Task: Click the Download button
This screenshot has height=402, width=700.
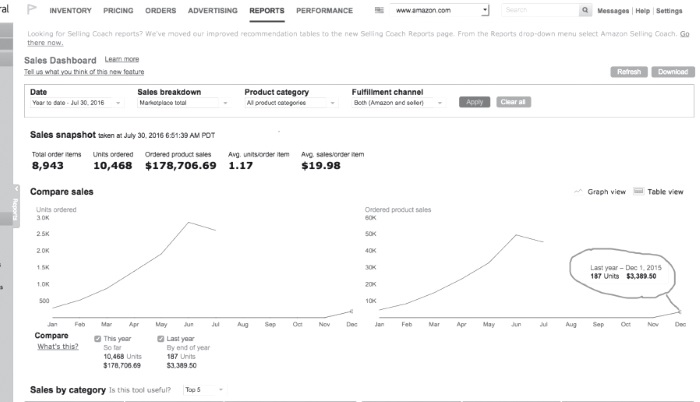Action: (x=672, y=72)
